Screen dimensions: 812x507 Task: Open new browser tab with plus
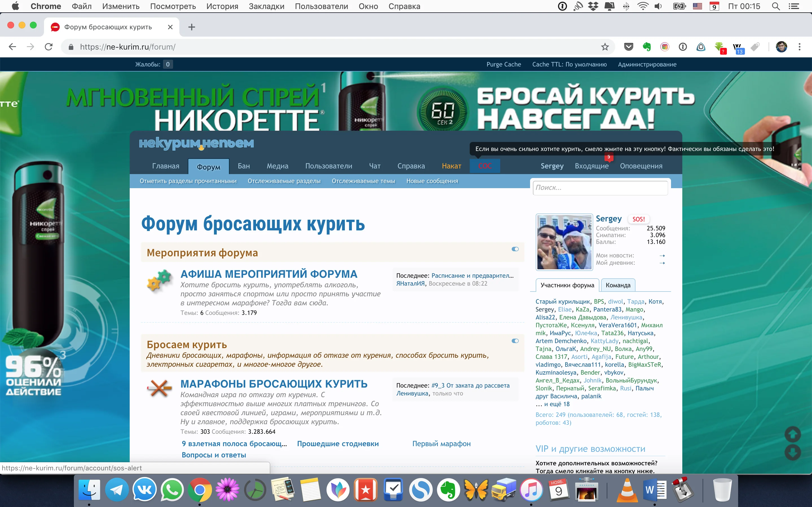click(192, 27)
